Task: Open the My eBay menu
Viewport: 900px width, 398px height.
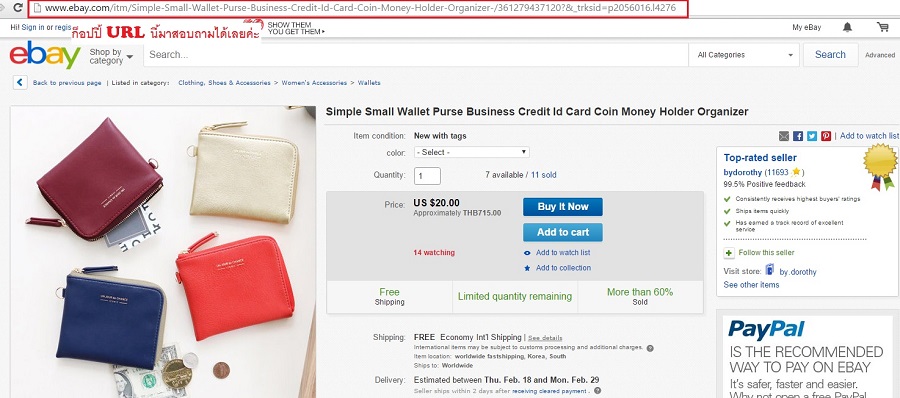Action: click(x=806, y=27)
